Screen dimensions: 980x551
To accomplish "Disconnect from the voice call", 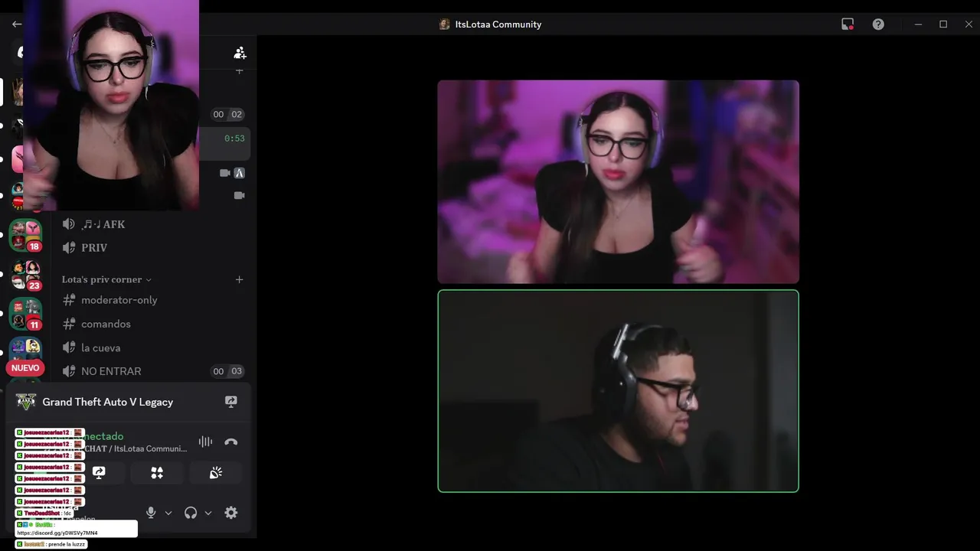I will tap(231, 442).
